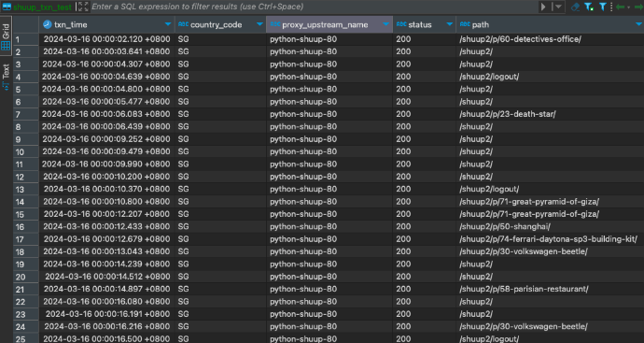Click the ABC type icon of proxy_upstream_name
This screenshot has width=644, height=343.
[x=275, y=24]
